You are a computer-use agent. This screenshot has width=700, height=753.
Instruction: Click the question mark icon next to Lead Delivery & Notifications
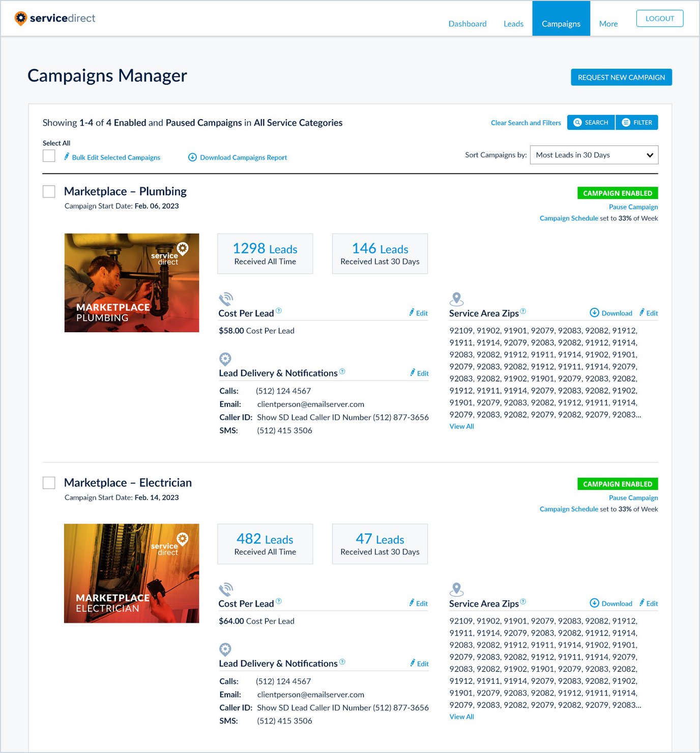(343, 371)
